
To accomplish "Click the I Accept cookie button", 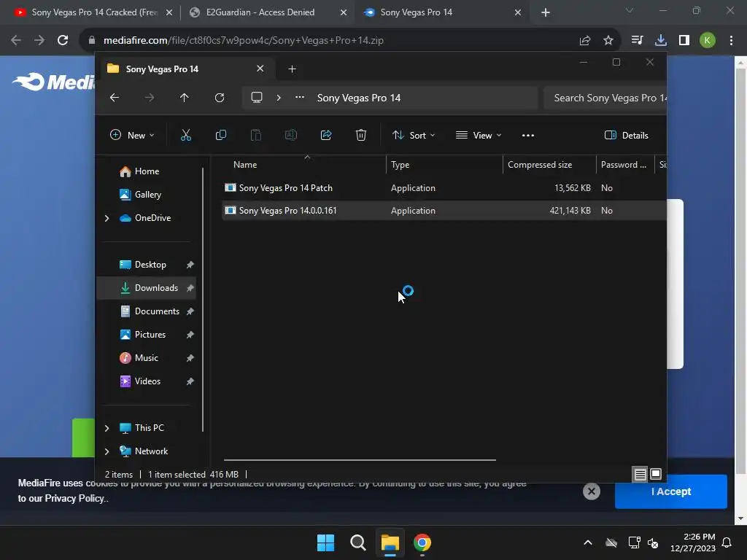I will (671, 491).
